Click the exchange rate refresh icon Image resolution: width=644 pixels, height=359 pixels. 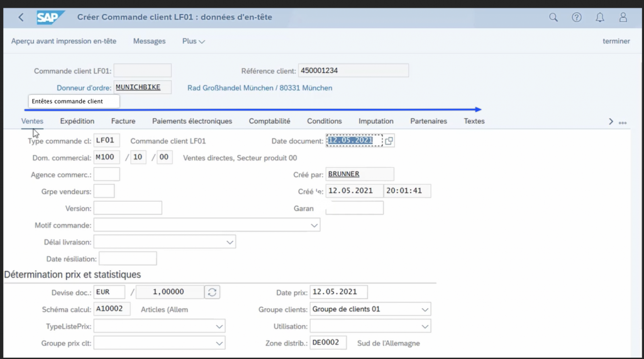click(x=213, y=292)
